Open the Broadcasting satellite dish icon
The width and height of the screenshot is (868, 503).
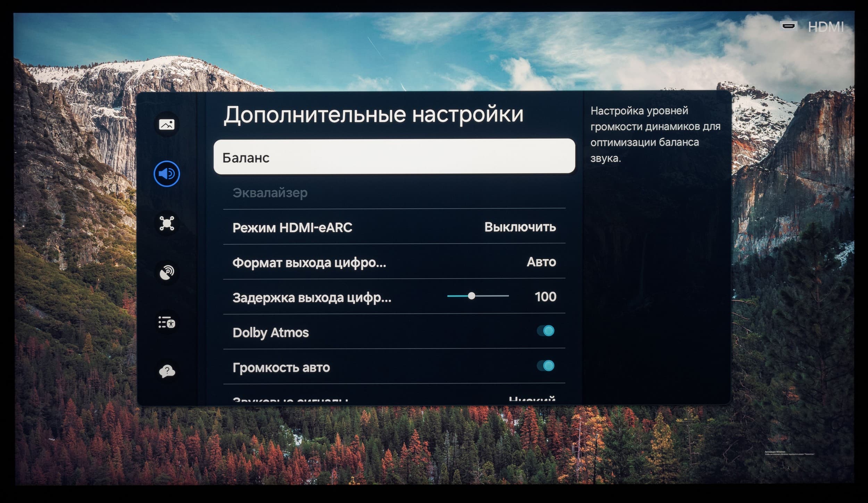click(x=167, y=273)
